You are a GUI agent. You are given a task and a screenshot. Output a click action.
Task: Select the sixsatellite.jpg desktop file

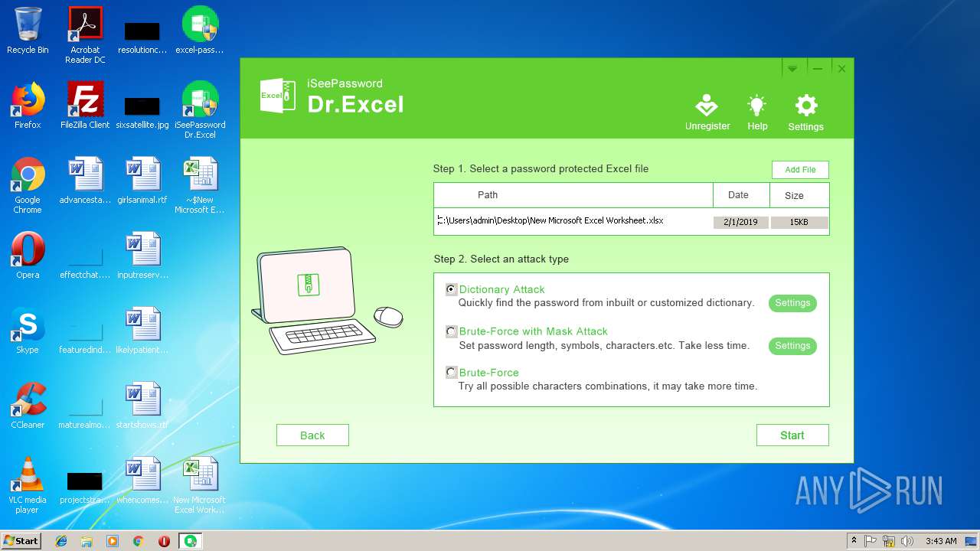pos(142,111)
